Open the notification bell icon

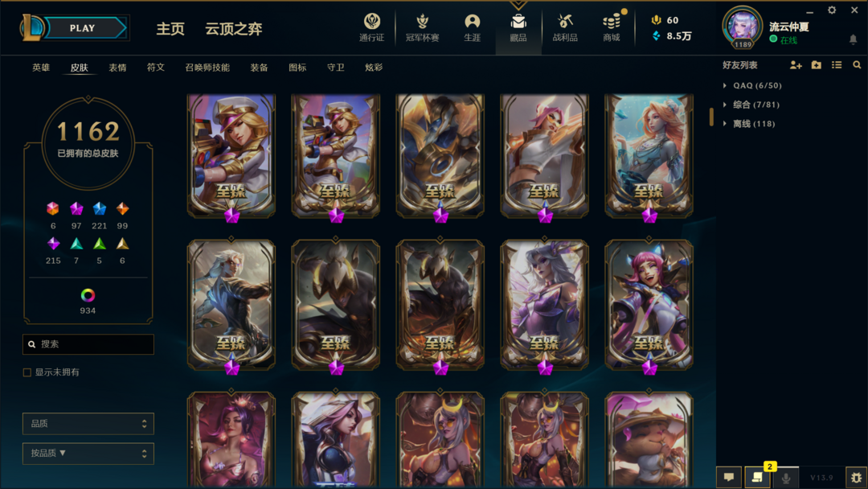(x=853, y=39)
